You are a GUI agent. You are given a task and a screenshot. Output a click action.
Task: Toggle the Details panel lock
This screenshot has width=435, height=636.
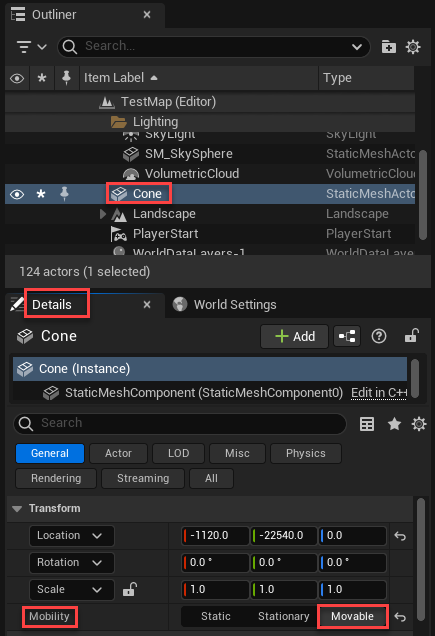(411, 336)
